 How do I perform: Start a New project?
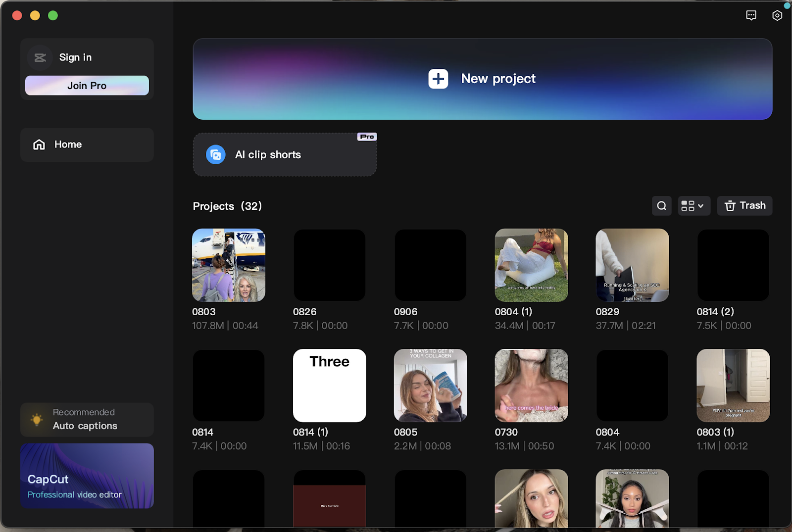click(482, 79)
